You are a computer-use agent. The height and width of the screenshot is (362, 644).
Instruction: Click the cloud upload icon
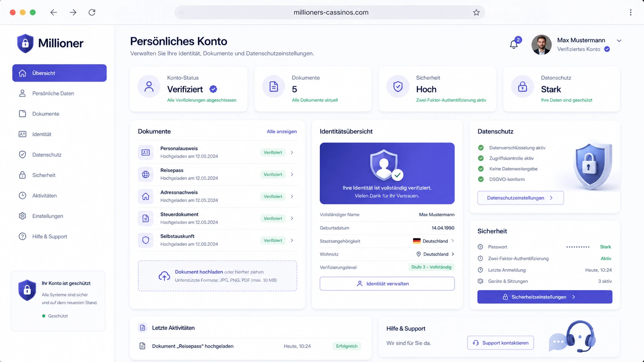[x=164, y=276]
